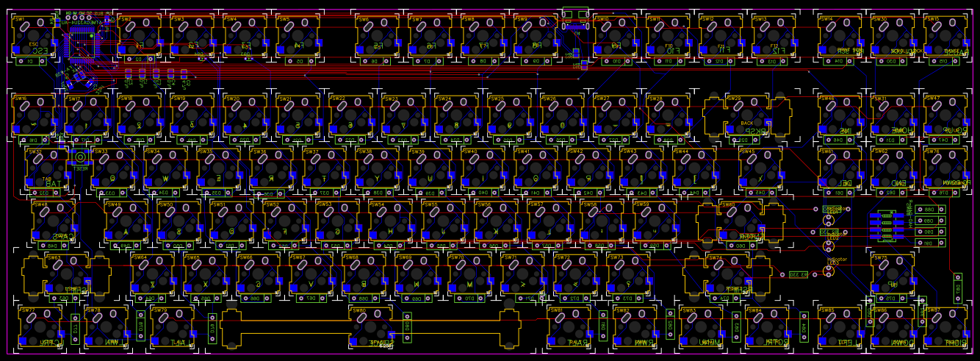The image size is (980, 361).
Task: Select the SW15 Pause switch footprint
Action: point(945,36)
